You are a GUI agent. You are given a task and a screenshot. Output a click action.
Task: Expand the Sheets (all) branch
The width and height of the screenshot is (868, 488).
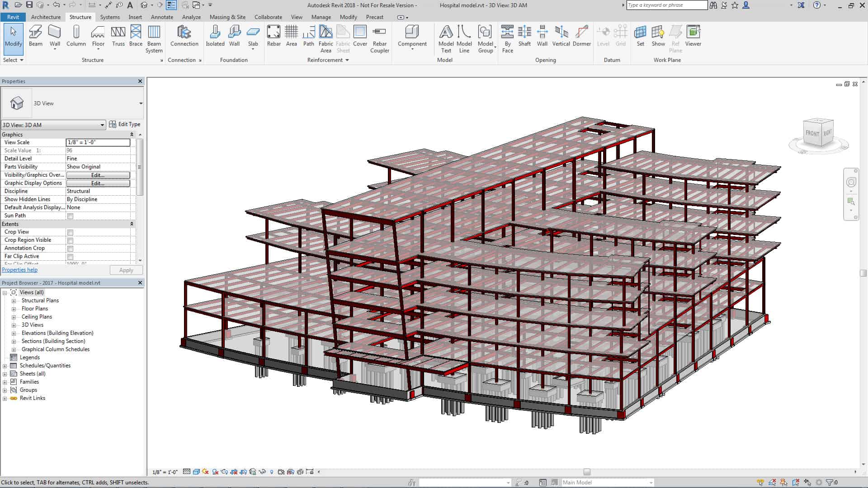point(4,374)
